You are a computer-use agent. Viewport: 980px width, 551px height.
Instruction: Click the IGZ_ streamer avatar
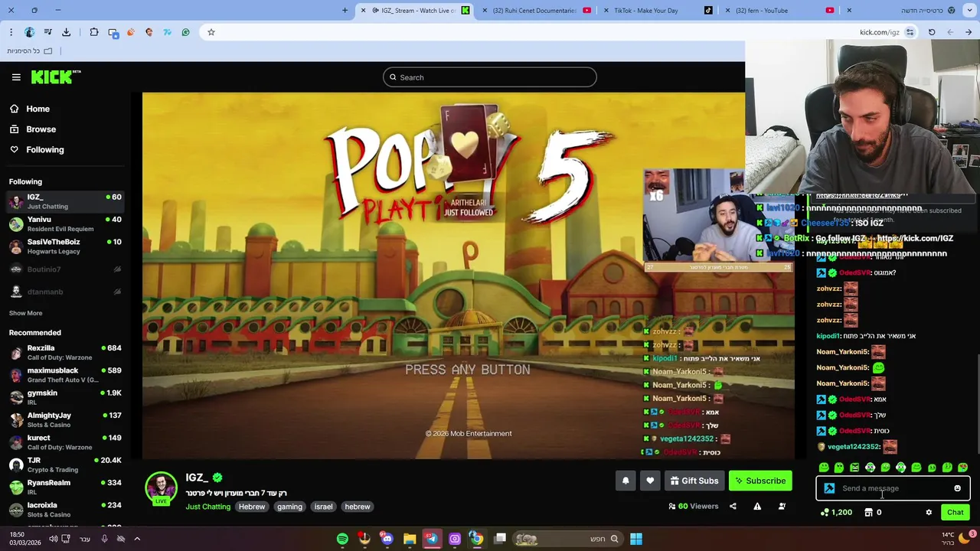click(161, 487)
